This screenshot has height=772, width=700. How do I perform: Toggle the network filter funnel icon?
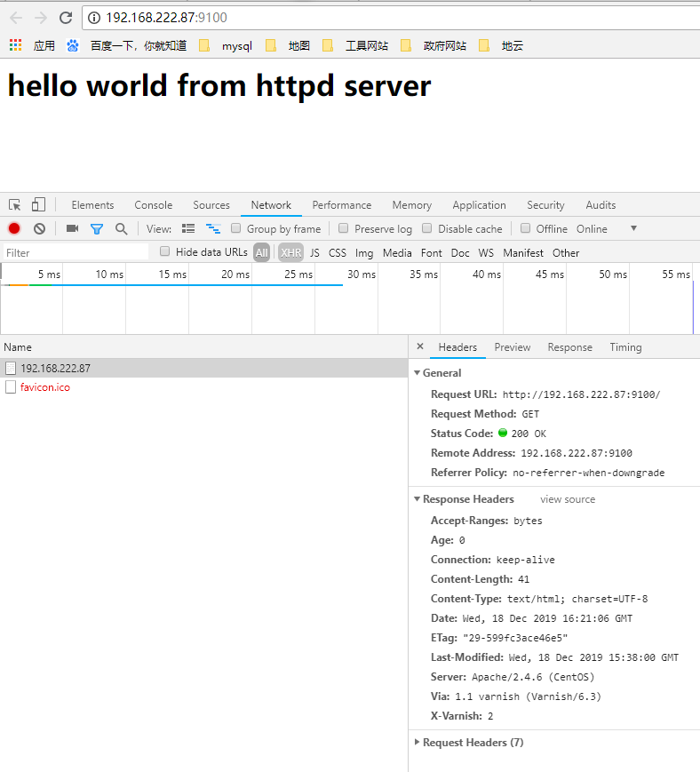(97, 229)
